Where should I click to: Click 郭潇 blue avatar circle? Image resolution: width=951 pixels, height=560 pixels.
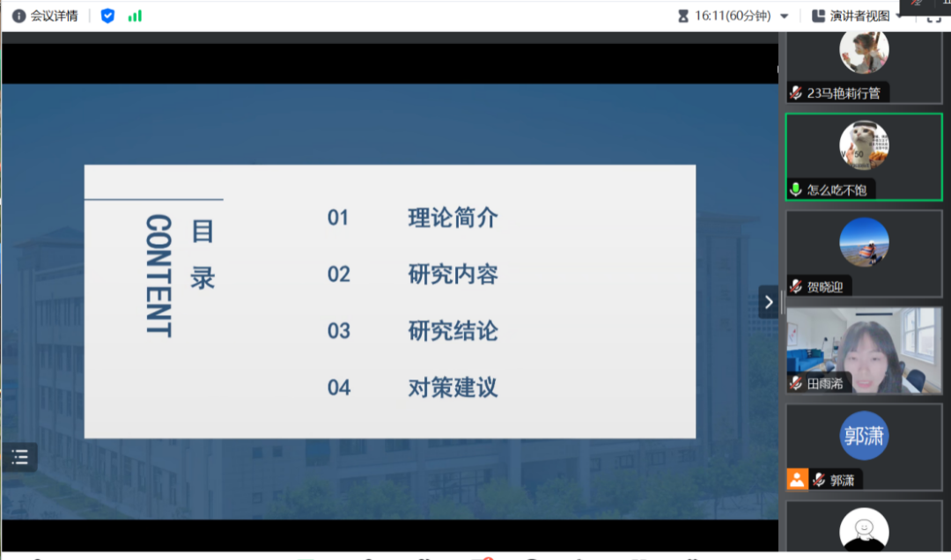pyautogui.click(x=863, y=435)
